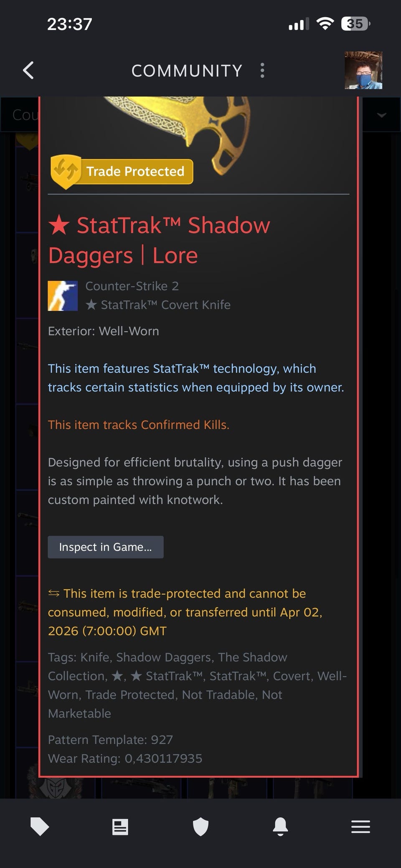Viewport: 401px width, 868px height.
Task: Click the Counter-Strike 2 game icon
Action: coord(63,295)
